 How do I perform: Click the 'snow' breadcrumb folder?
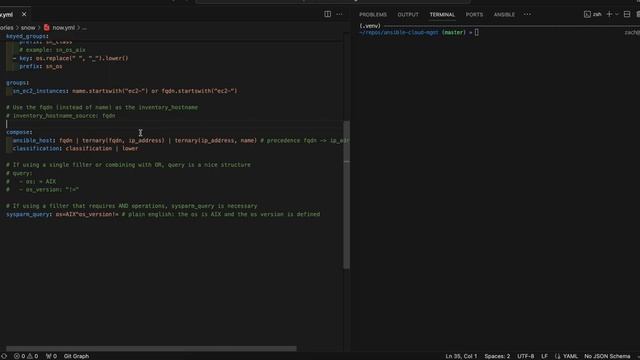(x=28, y=28)
